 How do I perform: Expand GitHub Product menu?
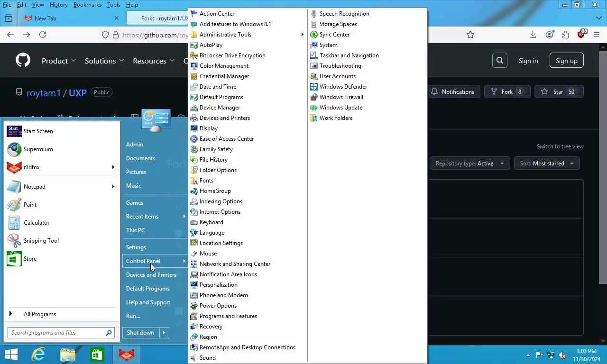tap(59, 61)
